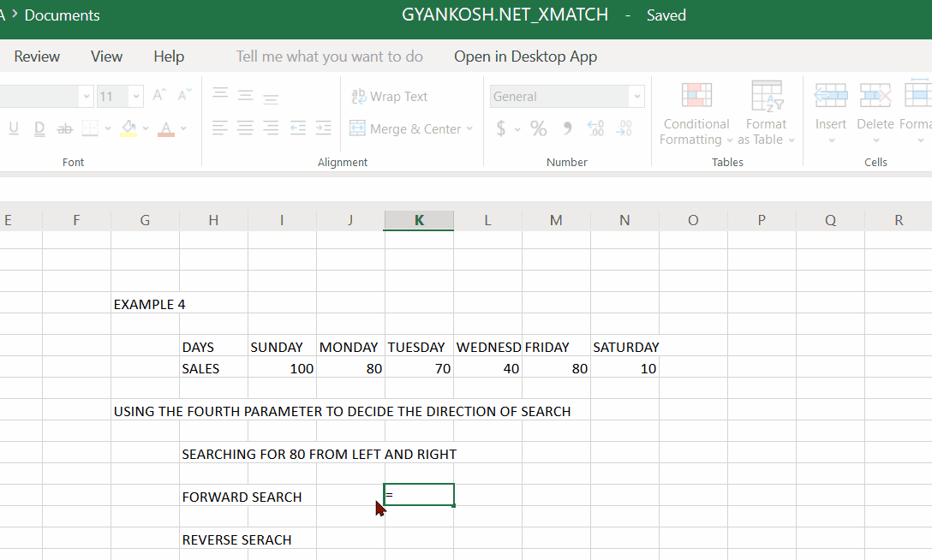Open the General number format dropdown

click(637, 97)
